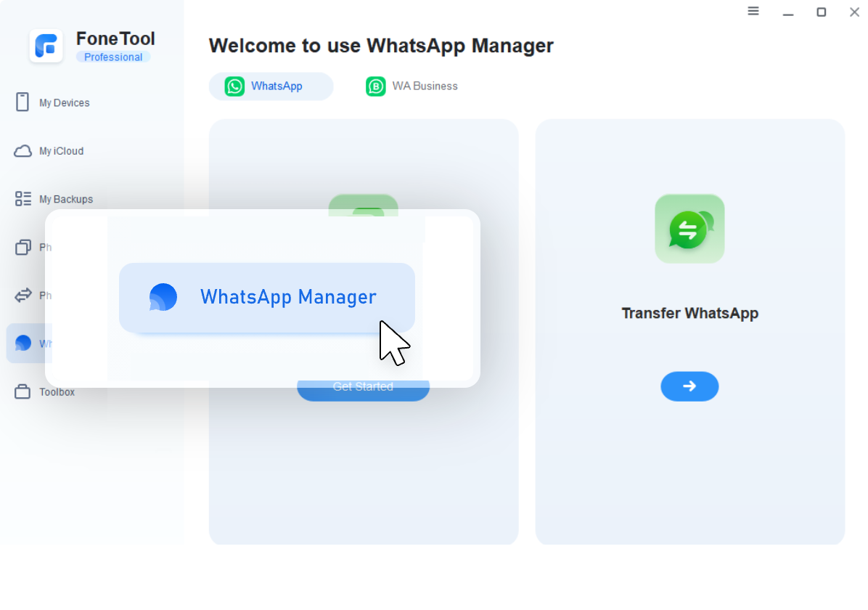The height and width of the screenshot is (610, 868).
Task: Open My Backups list icon
Action: (x=23, y=199)
